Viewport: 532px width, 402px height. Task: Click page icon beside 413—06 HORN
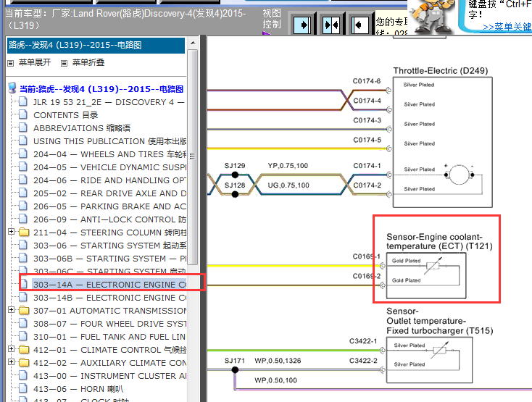[23, 388]
